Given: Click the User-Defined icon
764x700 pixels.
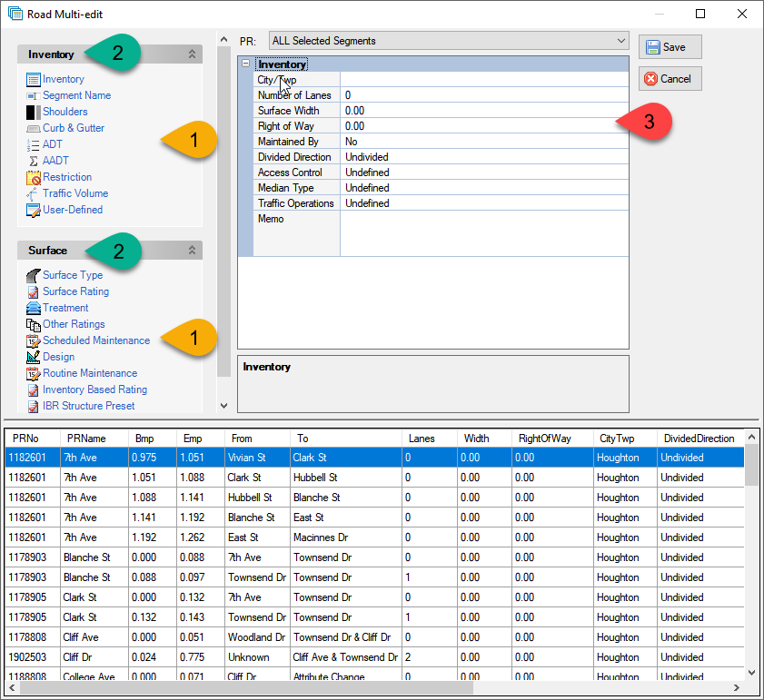Looking at the screenshot, I should (33, 210).
